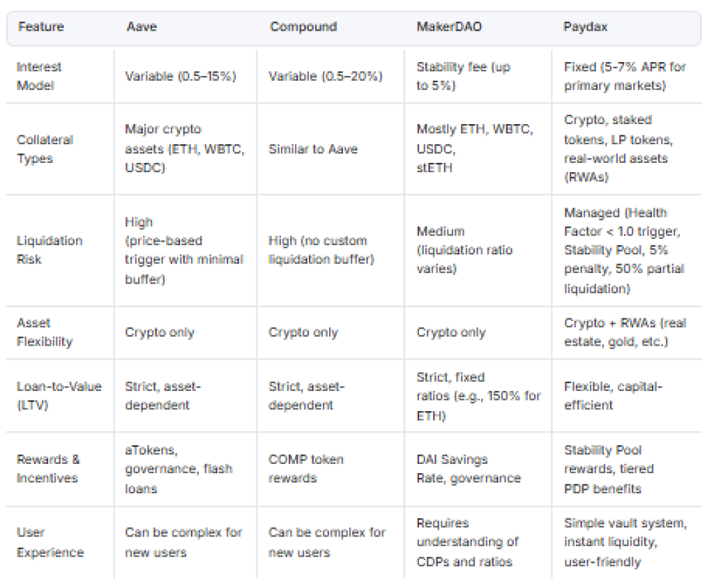Click the Rewards & Incentives row label
Image resolution: width=714 pixels, height=588 pixels.
[49, 469]
